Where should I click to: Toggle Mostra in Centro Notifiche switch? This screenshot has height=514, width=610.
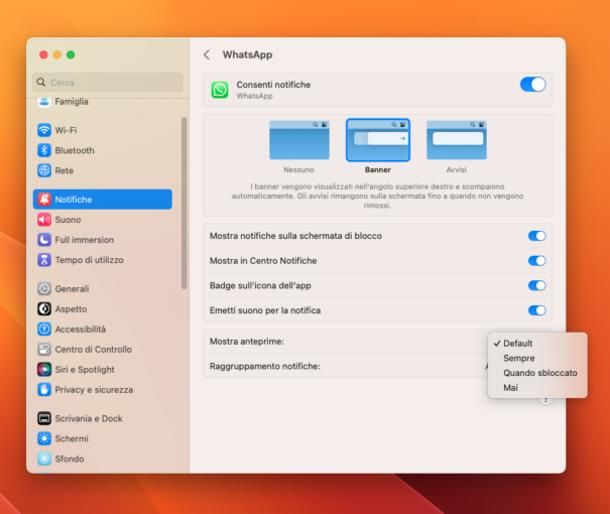tap(537, 261)
